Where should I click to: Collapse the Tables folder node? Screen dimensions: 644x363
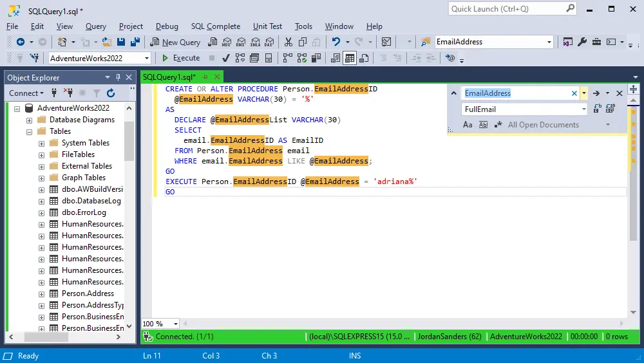(x=29, y=131)
